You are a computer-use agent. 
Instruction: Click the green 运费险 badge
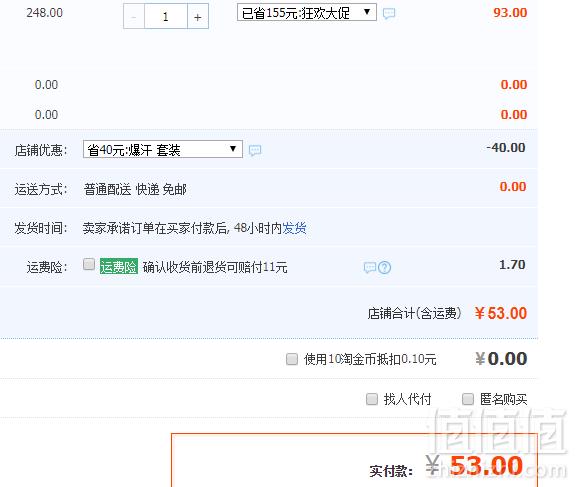(x=119, y=267)
